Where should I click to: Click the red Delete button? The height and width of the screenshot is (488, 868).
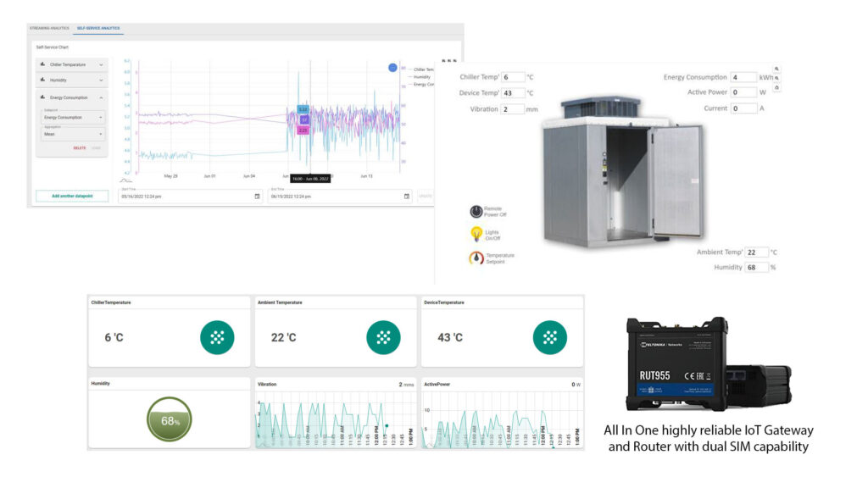79,147
